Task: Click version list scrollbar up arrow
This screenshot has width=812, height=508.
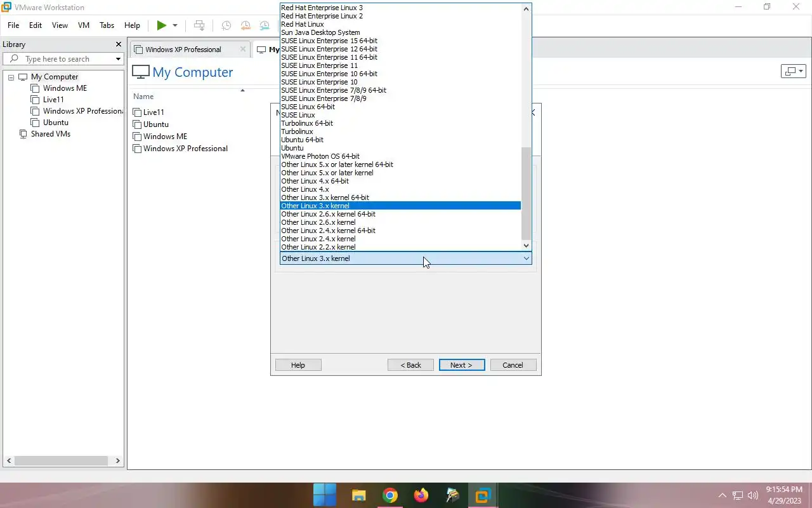Action: (526, 9)
